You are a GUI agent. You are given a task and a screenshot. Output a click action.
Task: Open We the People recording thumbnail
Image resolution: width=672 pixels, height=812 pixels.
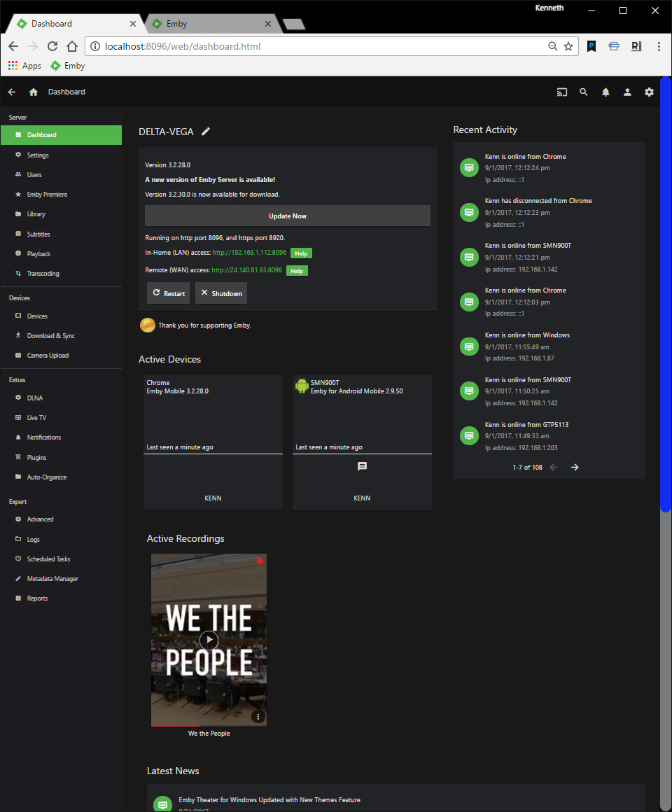tap(209, 640)
